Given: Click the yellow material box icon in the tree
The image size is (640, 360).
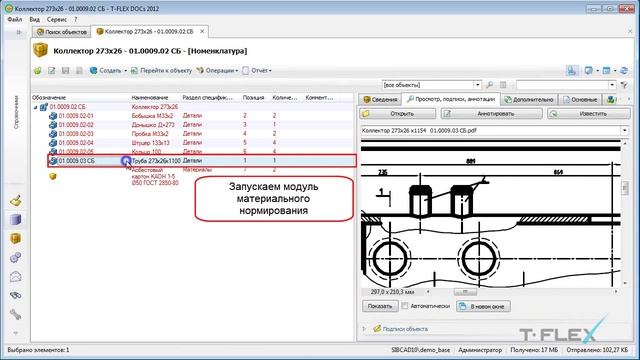Looking at the screenshot, I should pyautogui.click(x=53, y=177).
